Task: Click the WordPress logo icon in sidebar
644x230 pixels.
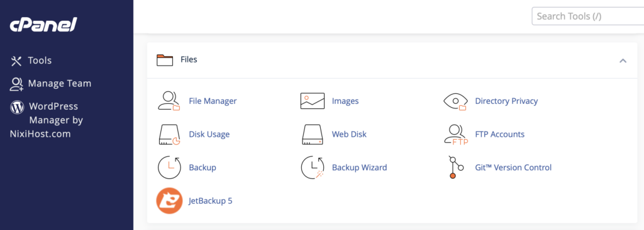Action: pos(17,107)
